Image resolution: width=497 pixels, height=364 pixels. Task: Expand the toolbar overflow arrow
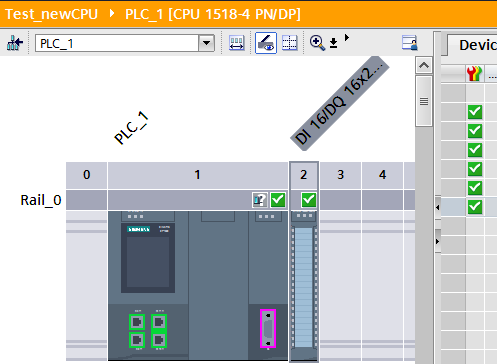347,38
